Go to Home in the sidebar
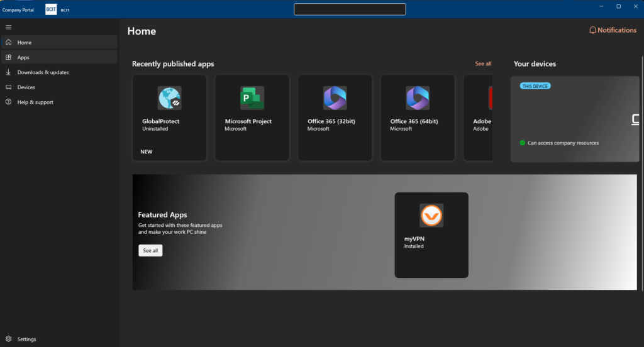 (59, 42)
